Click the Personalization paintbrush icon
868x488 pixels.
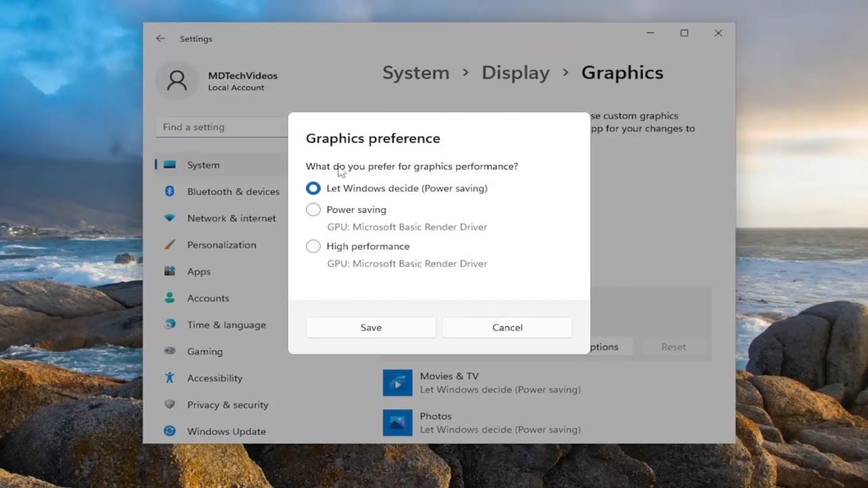(170, 245)
